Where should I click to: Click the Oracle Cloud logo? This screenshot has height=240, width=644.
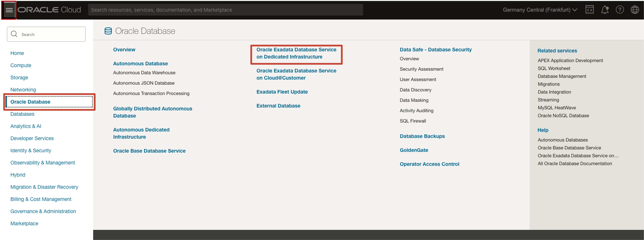pyautogui.click(x=49, y=10)
